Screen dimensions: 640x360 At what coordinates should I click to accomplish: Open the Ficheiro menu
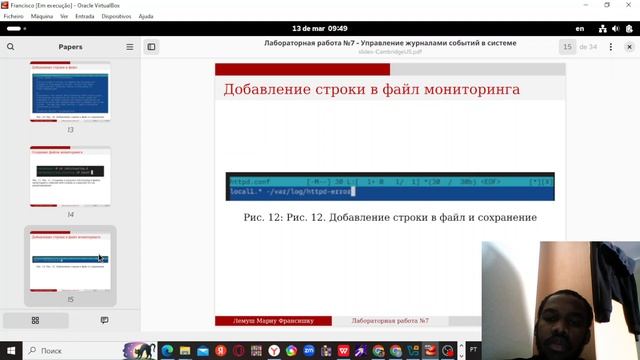tap(13, 16)
